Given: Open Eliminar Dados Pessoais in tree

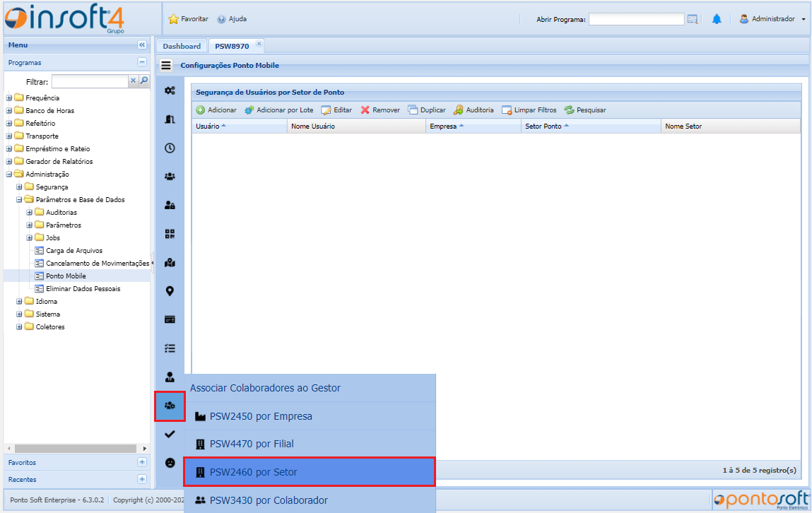Looking at the screenshot, I should 83,289.
